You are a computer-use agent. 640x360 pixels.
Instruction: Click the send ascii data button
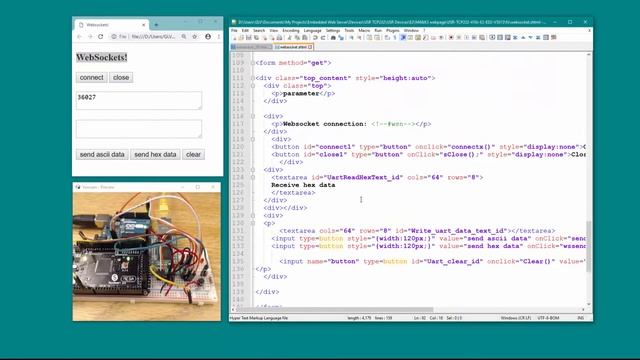[102, 155]
